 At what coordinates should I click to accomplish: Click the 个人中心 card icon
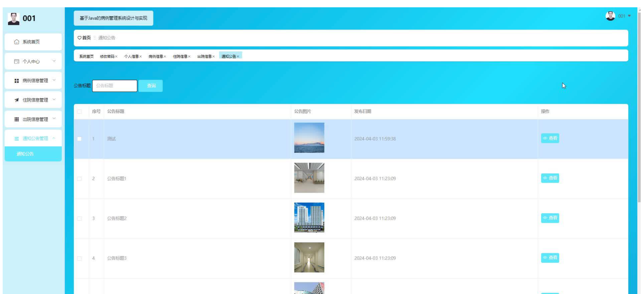17,61
